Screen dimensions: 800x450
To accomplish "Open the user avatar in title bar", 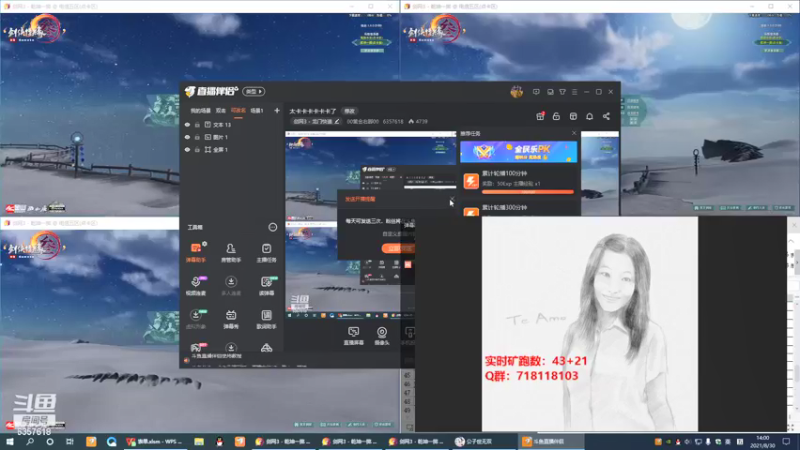I will (516, 92).
